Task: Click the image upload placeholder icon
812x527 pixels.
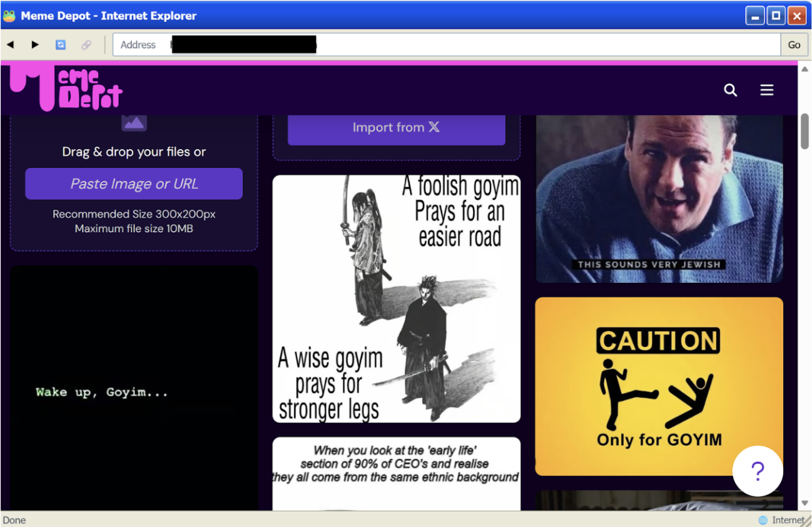Action: (x=134, y=122)
